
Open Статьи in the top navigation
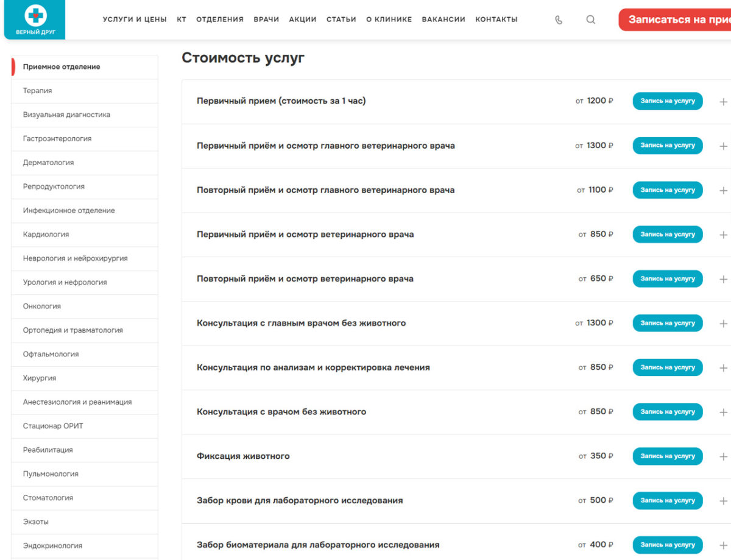[341, 19]
